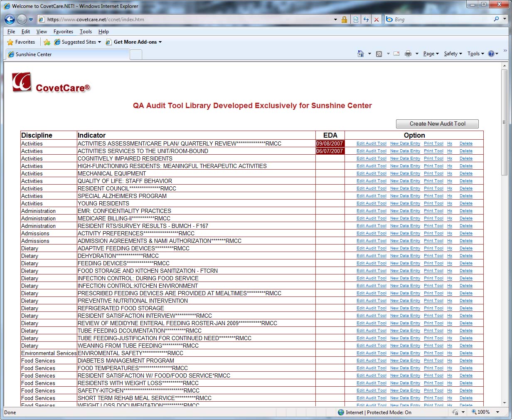Go to the Home page icon
Screen dimensions: 512x420
point(361,54)
